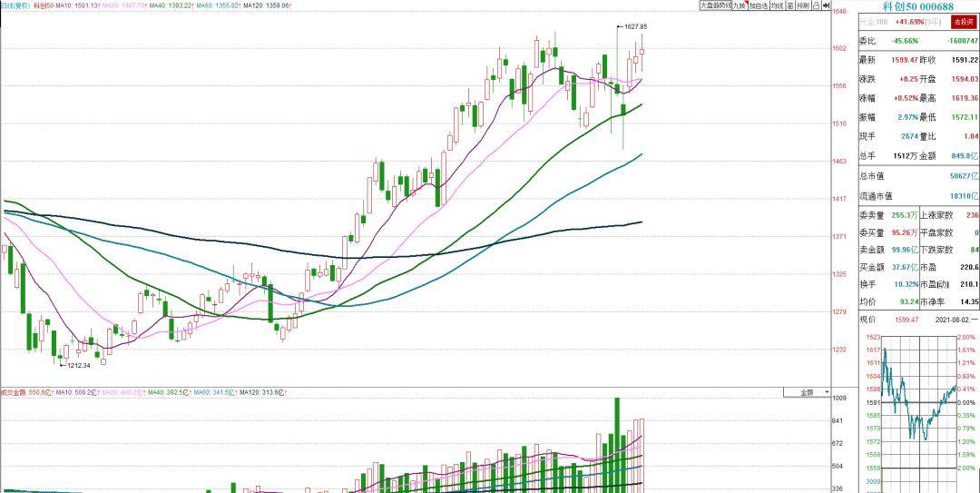The height and width of the screenshot is (493, 980).
Task: Click the 窗 window toolbar button
Action: coord(790,5)
